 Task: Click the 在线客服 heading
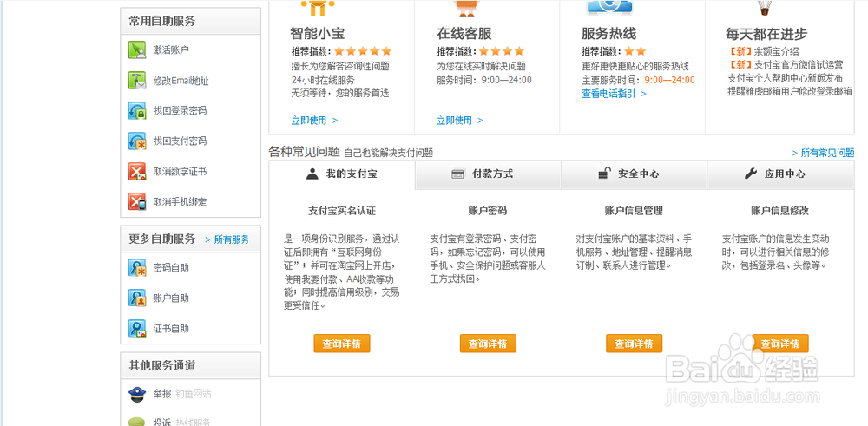coord(464,34)
